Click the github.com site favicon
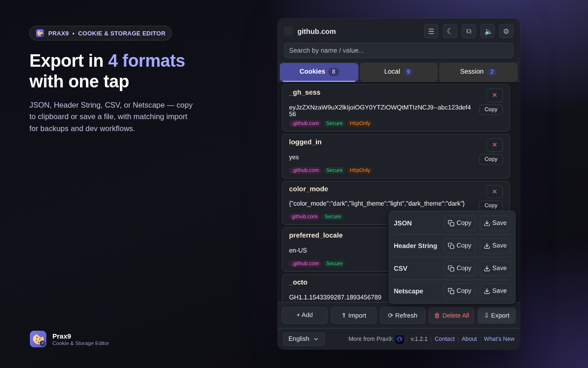The height and width of the screenshot is (368, 588). (288, 31)
